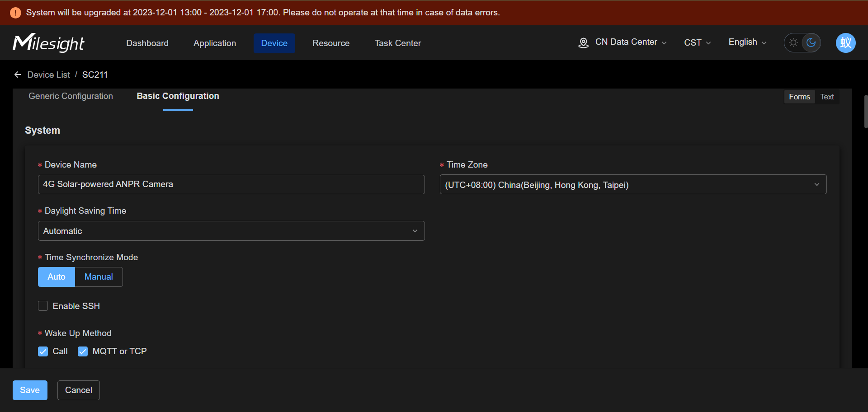Expand the CST timezone selector
This screenshot has width=868, height=412.
coord(697,42)
